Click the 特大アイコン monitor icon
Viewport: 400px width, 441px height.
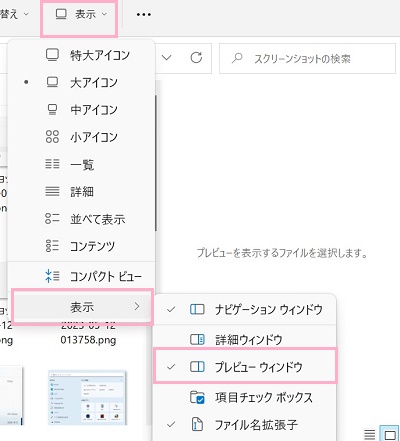(x=52, y=55)
